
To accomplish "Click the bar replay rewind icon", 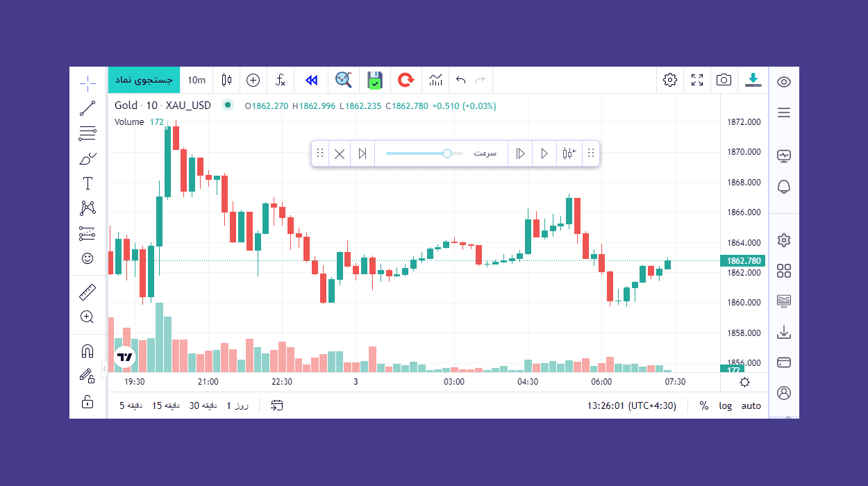I will (x=311, y=80).
